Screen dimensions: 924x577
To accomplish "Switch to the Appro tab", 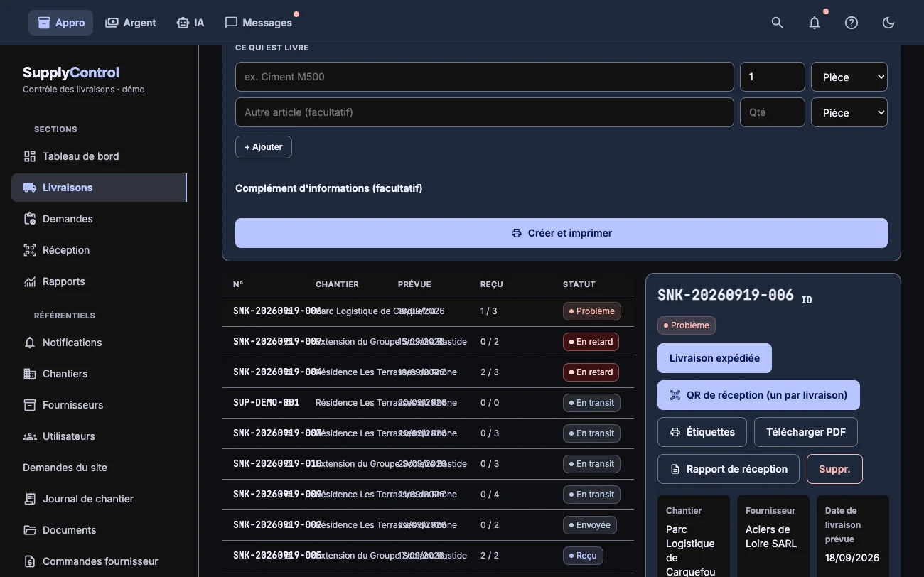I will tap(61, 23).
